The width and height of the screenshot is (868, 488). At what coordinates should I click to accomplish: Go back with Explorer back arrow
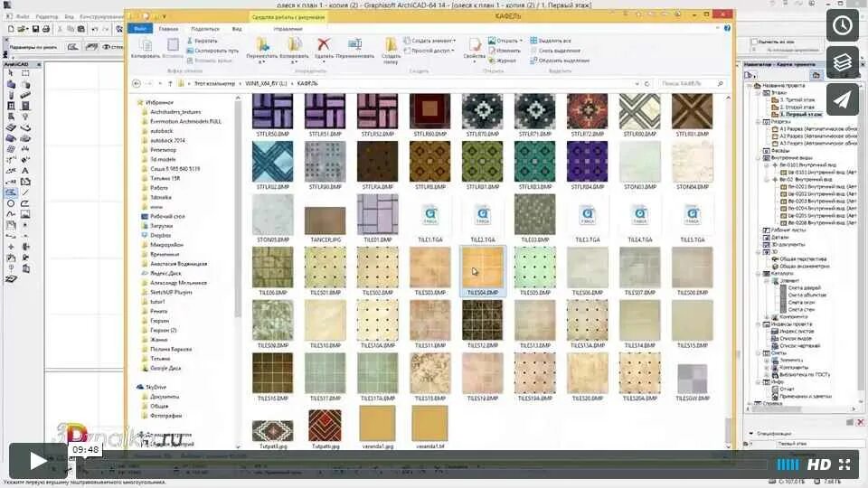tap(137, 83)
